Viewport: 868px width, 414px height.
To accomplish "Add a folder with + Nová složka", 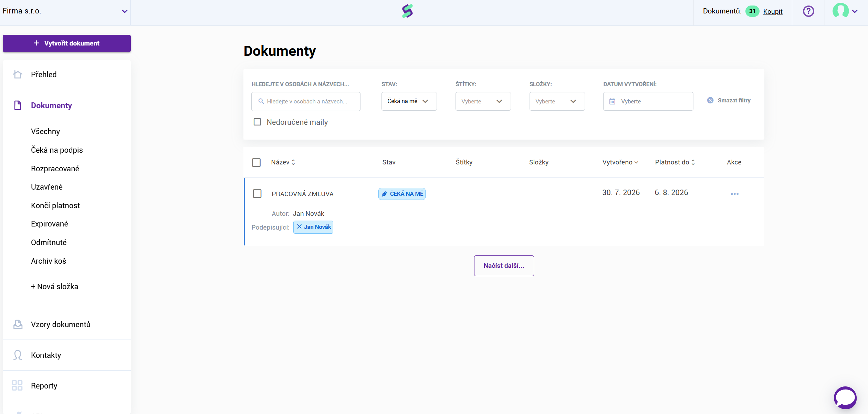I will click(x=54, y=286).
